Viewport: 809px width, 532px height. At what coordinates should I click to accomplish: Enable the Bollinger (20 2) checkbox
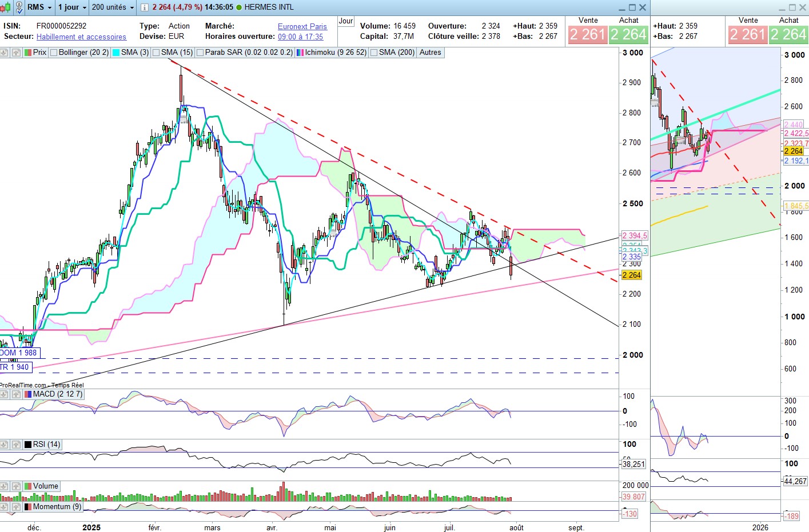54,53
